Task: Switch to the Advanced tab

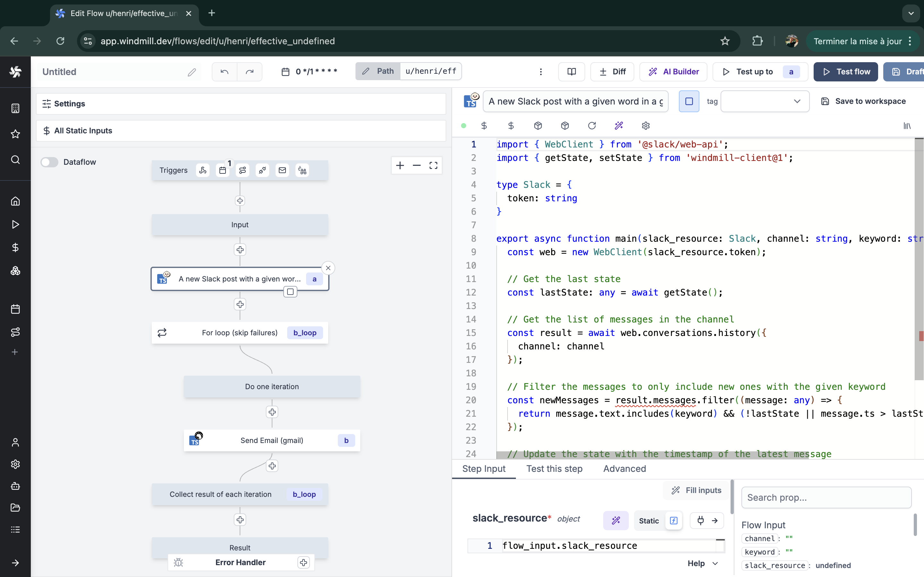Action: tap(624, 469)
